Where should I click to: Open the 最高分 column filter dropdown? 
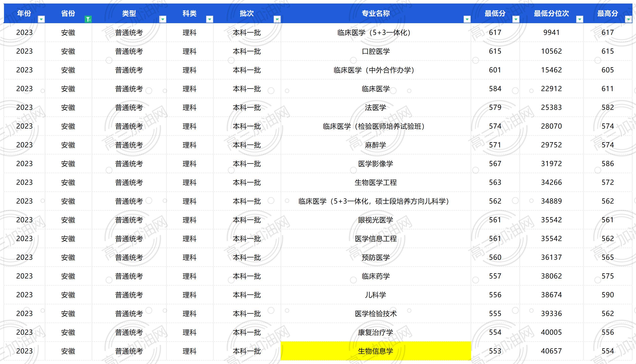[628, 19]
